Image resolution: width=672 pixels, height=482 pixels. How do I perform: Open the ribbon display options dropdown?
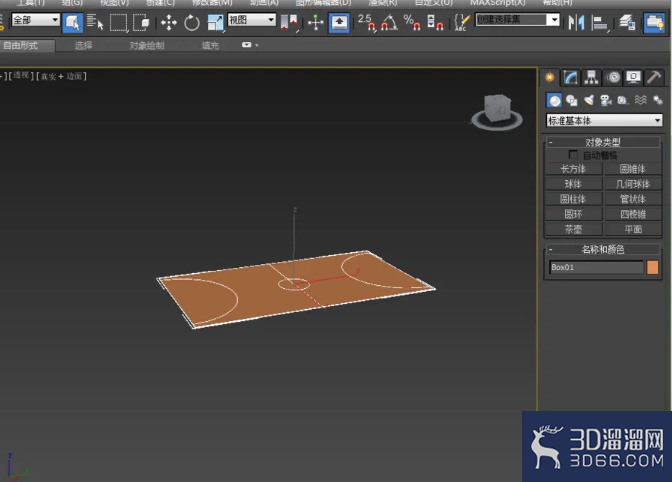(250, 45)
